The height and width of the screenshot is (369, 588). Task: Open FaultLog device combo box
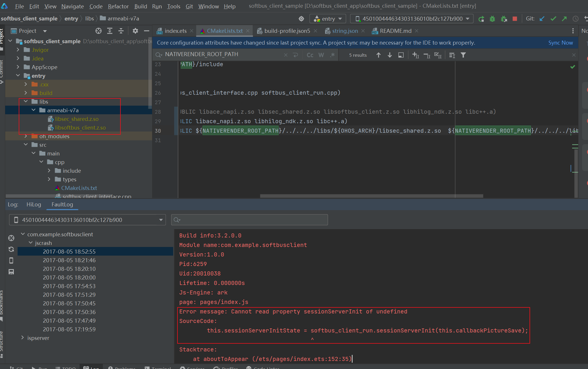(x=87, y=220)
